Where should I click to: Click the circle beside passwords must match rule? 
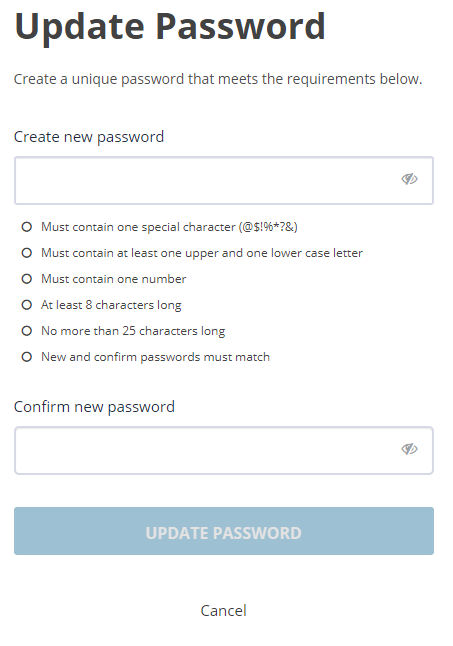point(27,357)
